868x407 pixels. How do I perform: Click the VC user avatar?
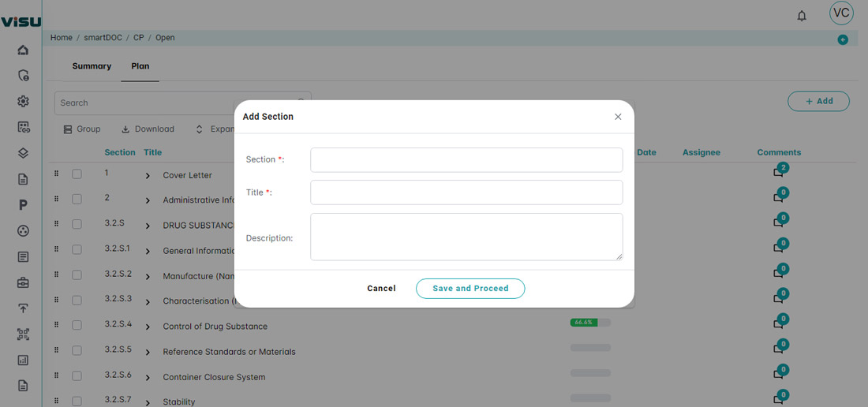click(x=841, y=13)
